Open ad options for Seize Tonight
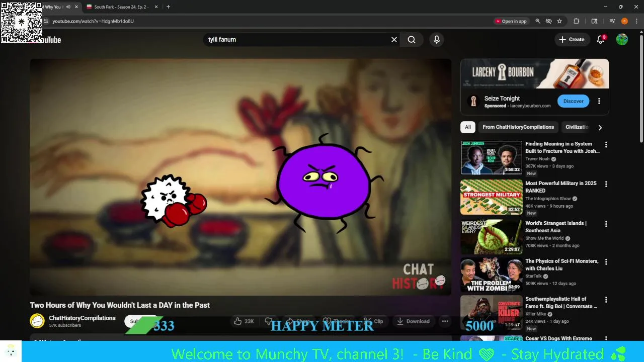 599,101
